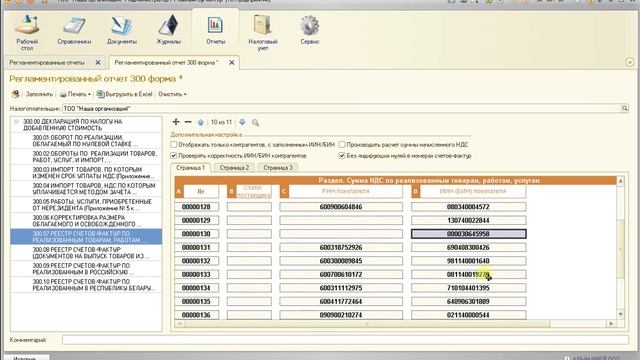Select 300.09 Реестр, реализованным в Российскую
Screen dimensions: 640x360
coord(86,269)
